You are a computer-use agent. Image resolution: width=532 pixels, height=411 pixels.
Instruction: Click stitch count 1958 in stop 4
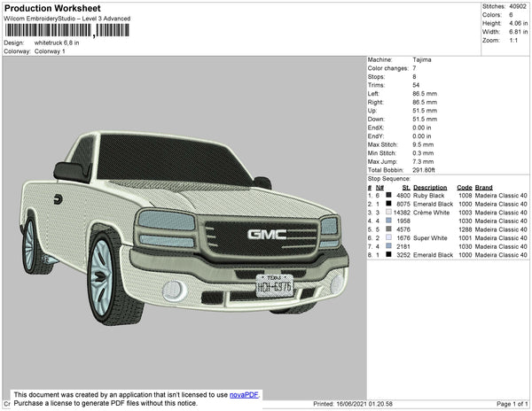(x=403, y=221)
